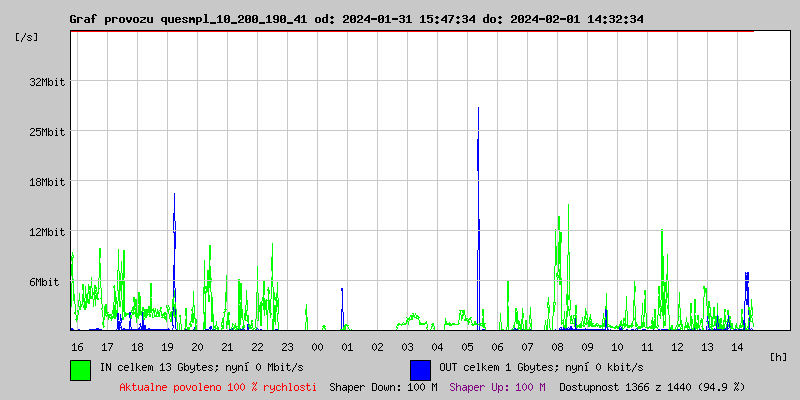Click the "[/s]" unit label
This screenshot has height=400, width=800.
click(27, 37)
